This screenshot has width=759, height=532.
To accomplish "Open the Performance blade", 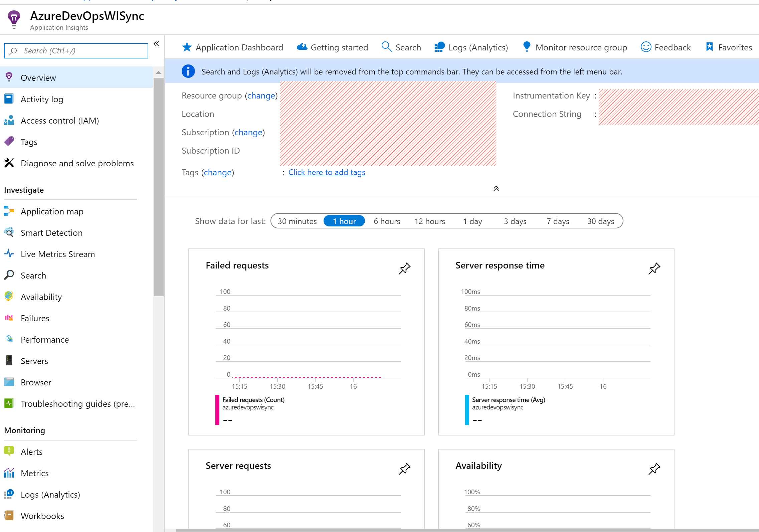I will coord(44,339).
